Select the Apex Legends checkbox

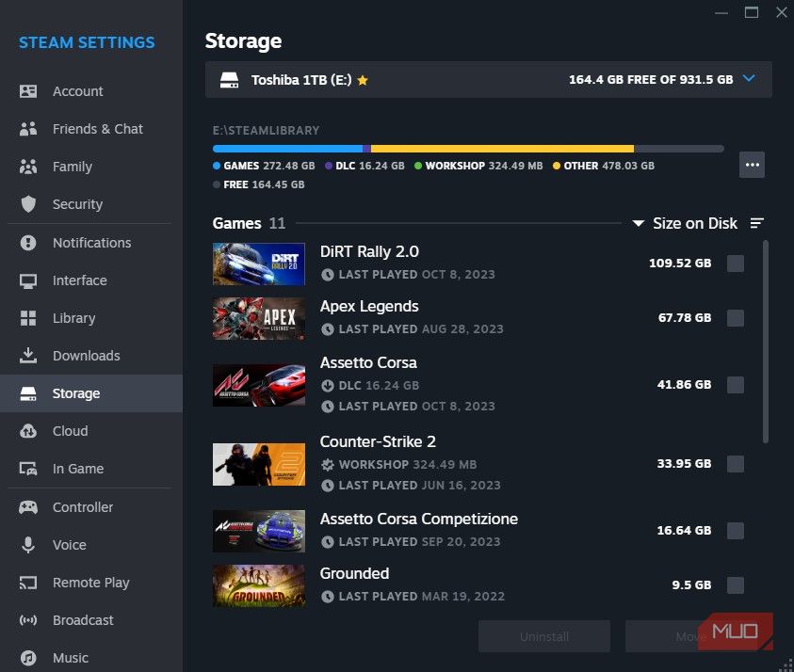pyautogui.click(x=735, y=318)
